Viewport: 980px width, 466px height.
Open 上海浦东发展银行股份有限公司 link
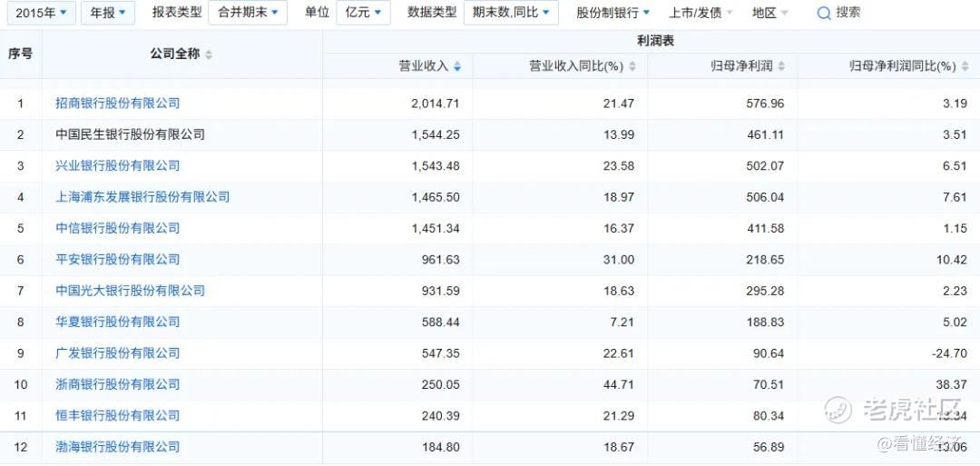point(142,197)
